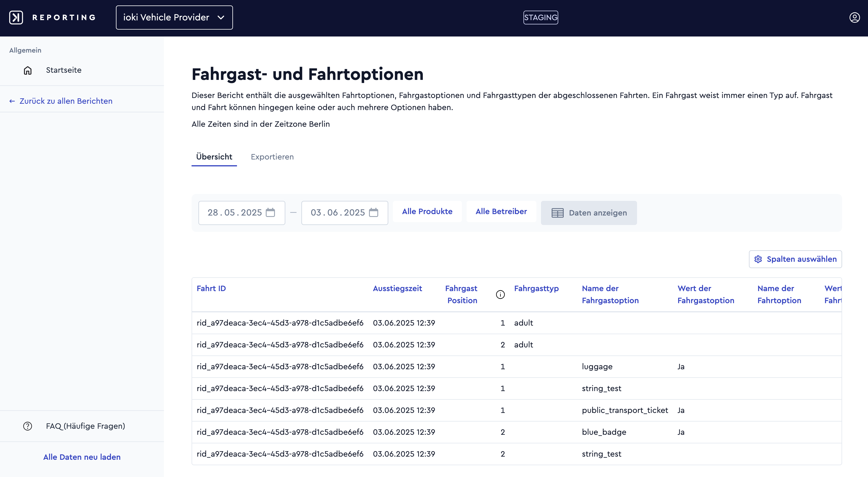
Task: Click the home icon beside Startseite
Action: tap(28, 70)
